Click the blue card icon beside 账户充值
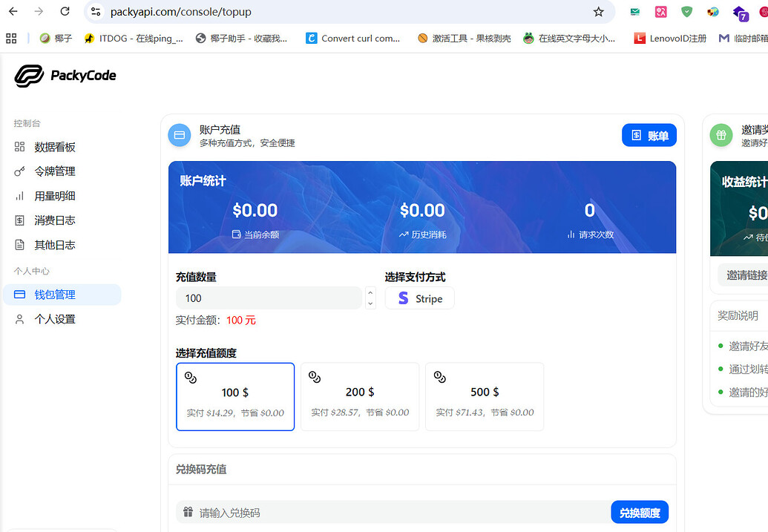The width and height of the screenshot is (768, 532). coord(180,135)
